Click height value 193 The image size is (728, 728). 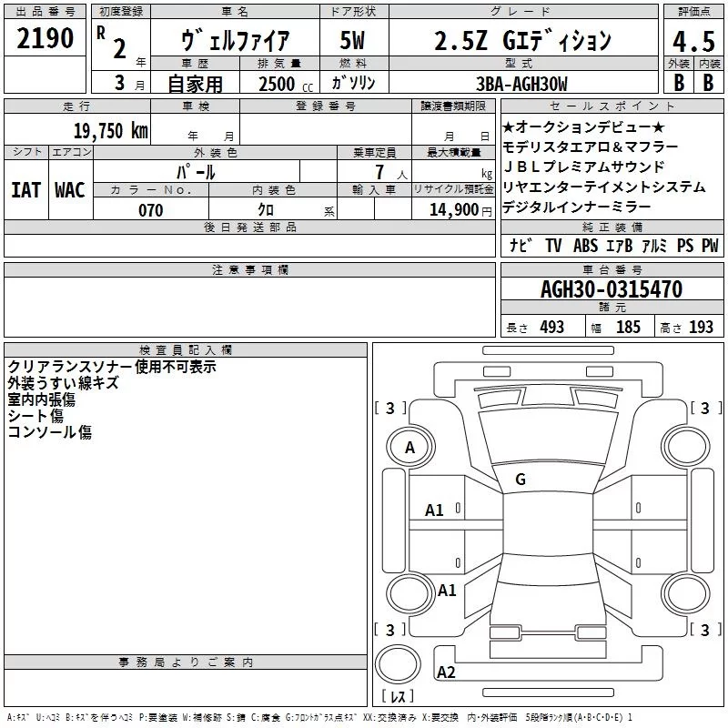701,327
